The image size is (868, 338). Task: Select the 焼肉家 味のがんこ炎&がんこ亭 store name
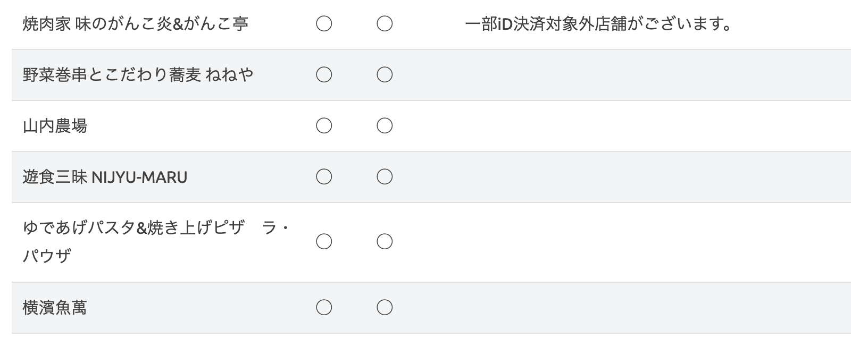coord(136,24)
